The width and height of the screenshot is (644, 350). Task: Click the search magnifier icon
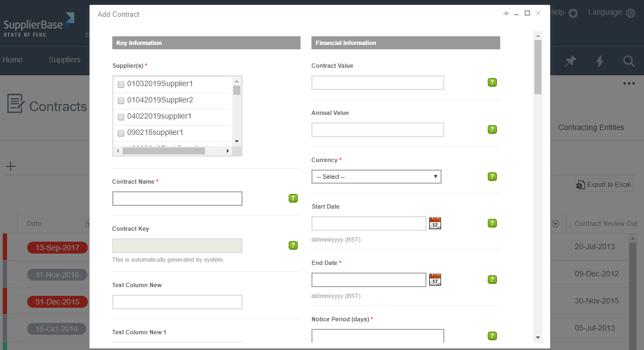click(x=629, y=61)
